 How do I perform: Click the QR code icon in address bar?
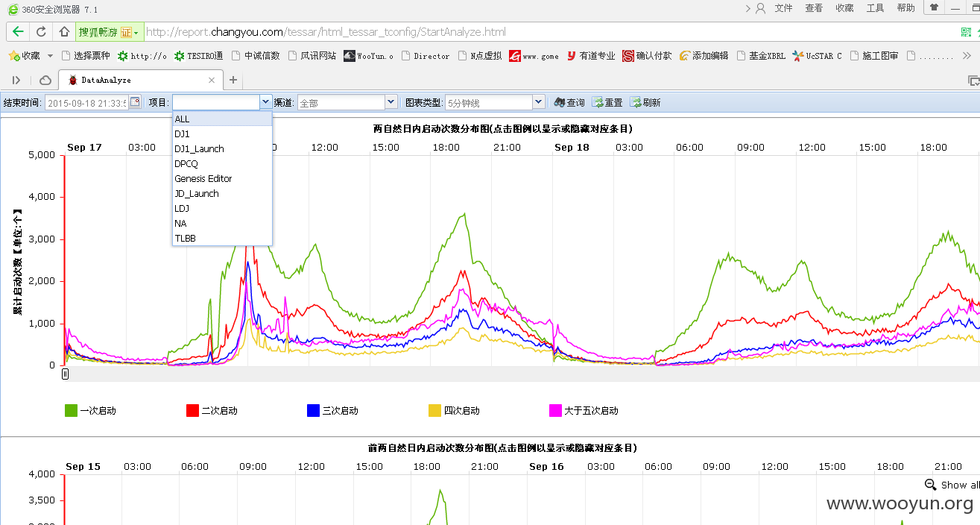(x=967, y=32)
